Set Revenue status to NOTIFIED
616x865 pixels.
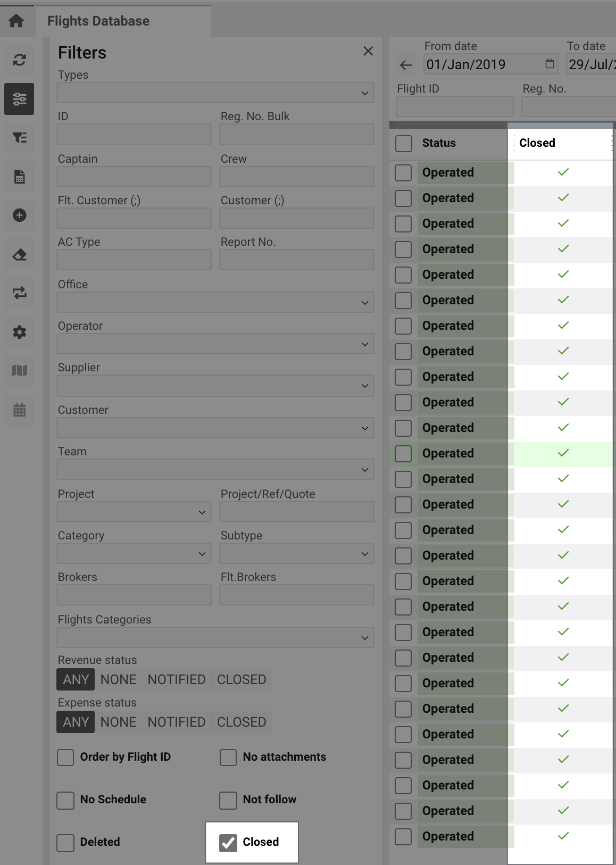pyautogui.click(x=176, y=679)
